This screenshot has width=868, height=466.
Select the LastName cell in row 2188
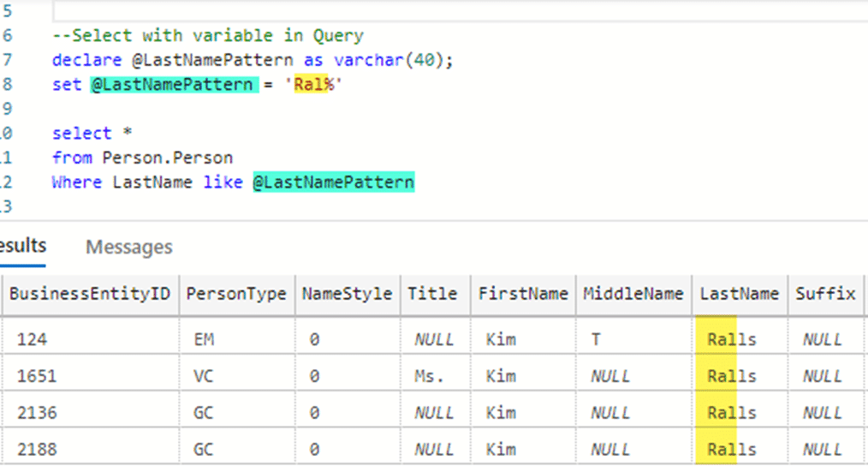tap(732, 449)
